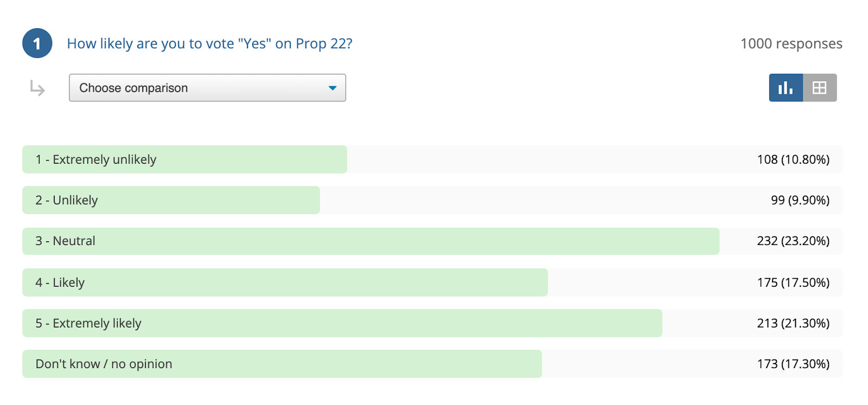Click the 232 (23.20%) value

pyautogui.click(x=793, y=241)
